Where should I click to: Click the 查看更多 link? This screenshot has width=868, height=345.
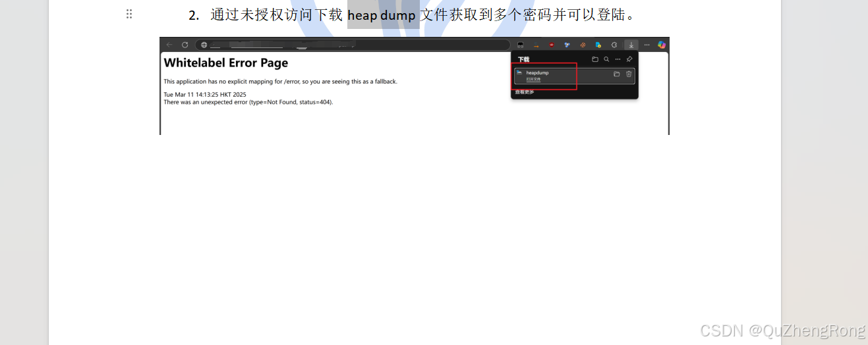click(525, 92)
